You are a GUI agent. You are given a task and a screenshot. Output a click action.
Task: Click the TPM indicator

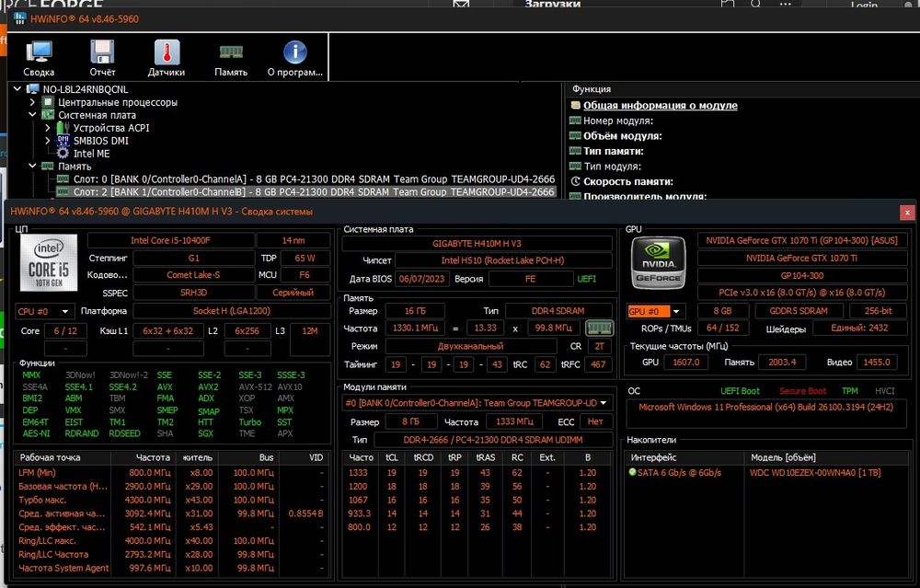[849, 391]
